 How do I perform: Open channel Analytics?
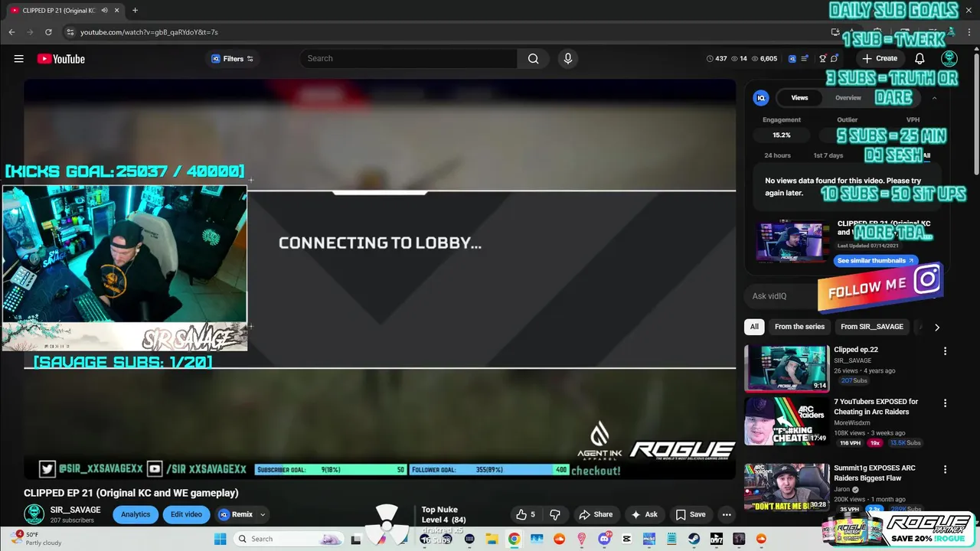pyautogui.click(x=136, y=514)
